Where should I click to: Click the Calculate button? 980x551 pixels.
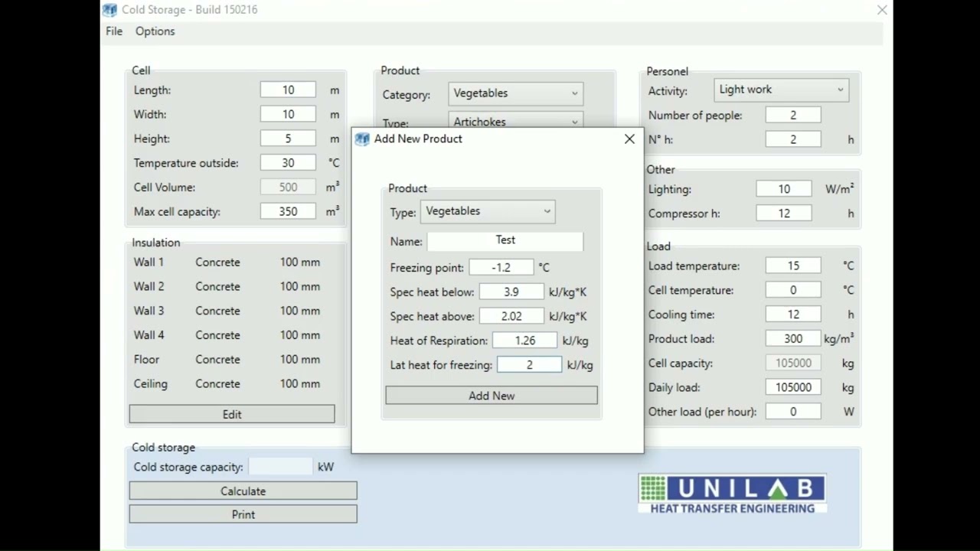coord(243,491)
